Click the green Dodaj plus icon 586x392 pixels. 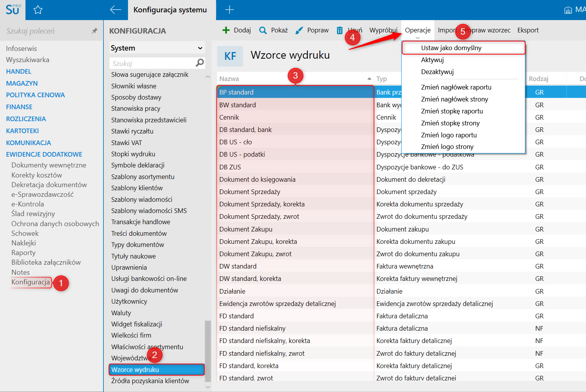click(226, 30)
